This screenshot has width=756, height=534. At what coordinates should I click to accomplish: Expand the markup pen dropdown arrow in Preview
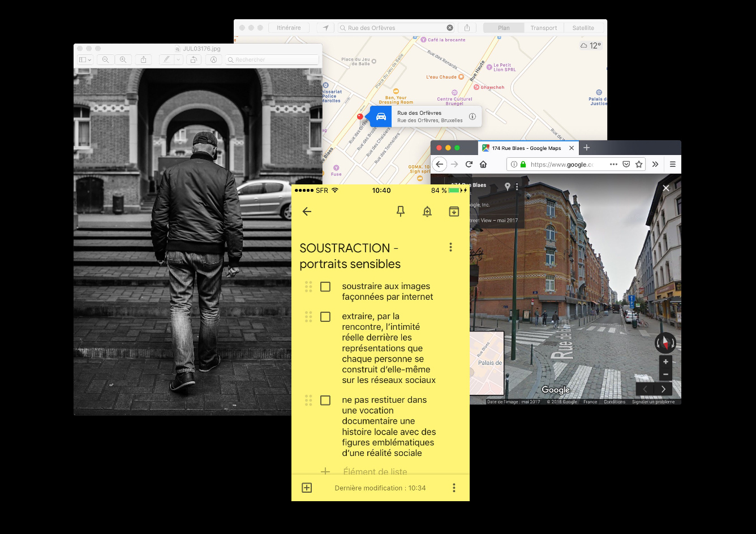coord(178,59)
